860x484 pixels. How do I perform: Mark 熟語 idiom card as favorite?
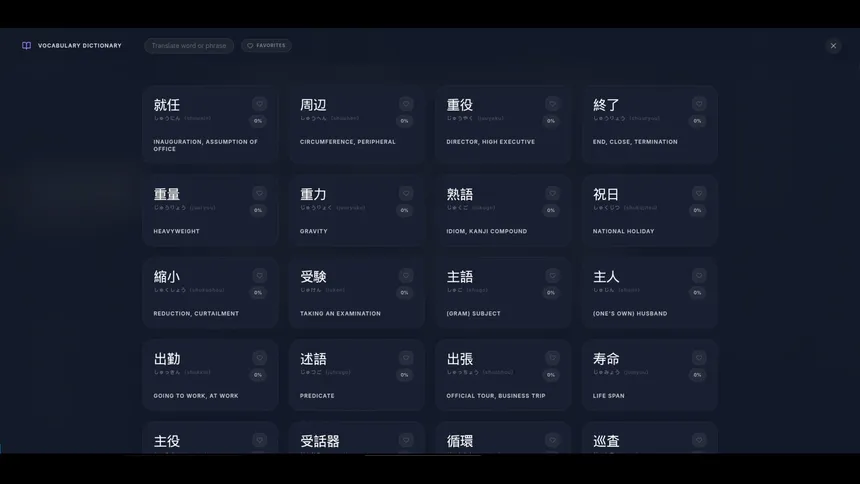(x=552, y=193)
